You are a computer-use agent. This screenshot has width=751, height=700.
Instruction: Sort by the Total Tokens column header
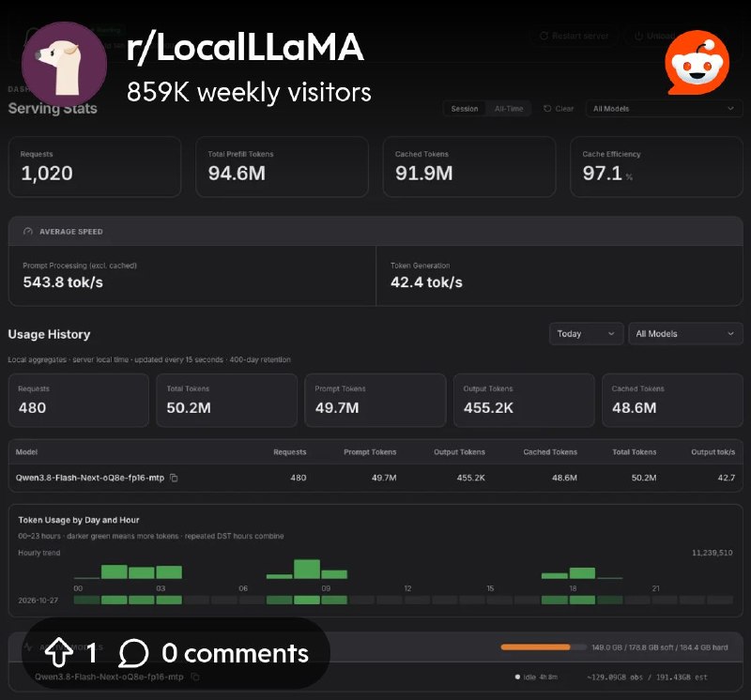pos(635,452)
